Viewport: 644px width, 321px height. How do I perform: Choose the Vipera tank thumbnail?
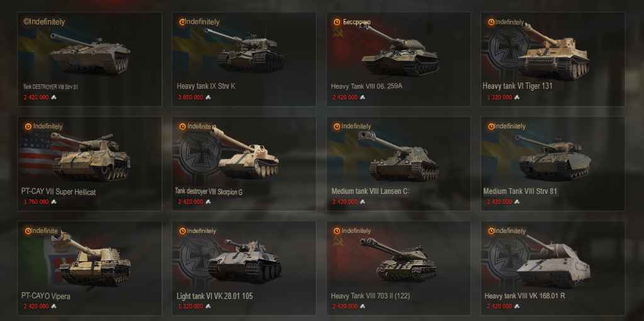(91, 259)
